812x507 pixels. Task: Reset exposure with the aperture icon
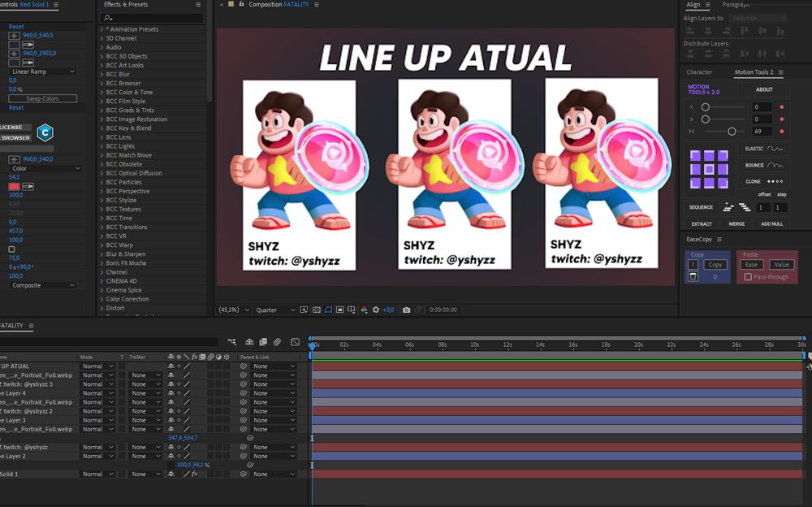coord(376,310)
